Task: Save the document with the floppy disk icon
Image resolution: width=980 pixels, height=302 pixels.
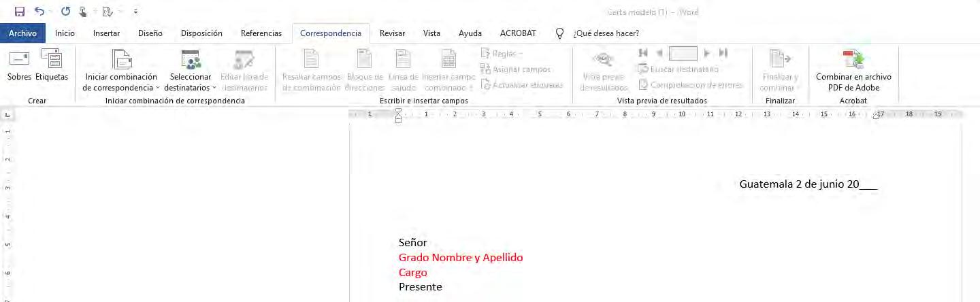Action: click(19, 12)
